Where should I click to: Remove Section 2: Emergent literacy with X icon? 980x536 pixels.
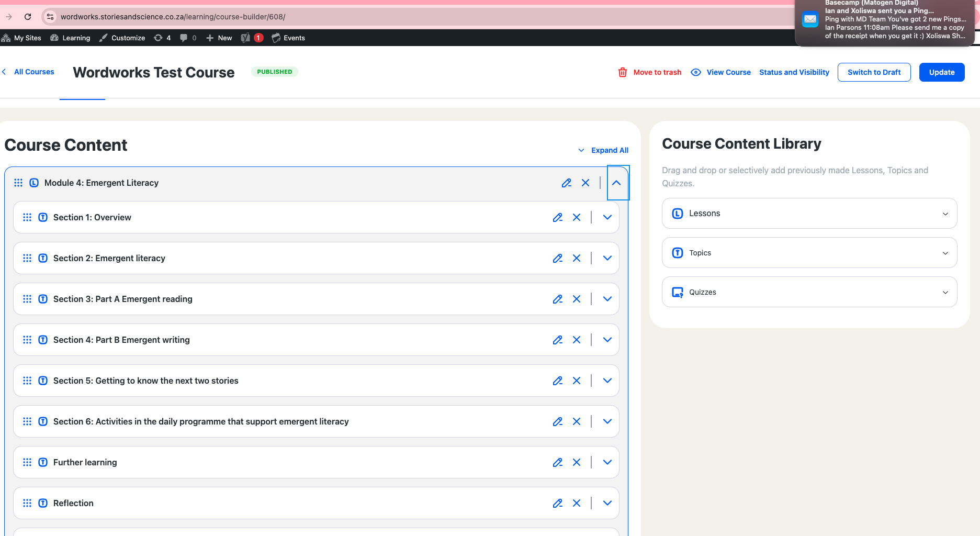[576, 258]
